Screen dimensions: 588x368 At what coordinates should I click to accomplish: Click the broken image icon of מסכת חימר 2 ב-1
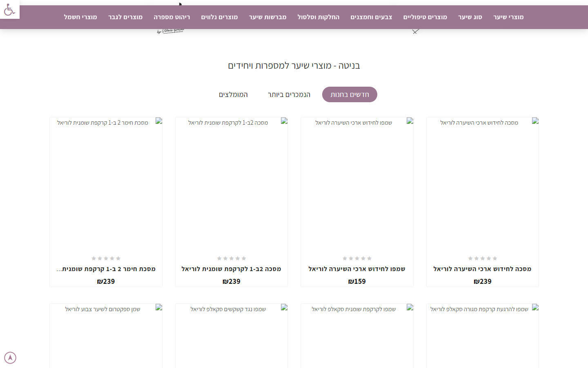coord(159,121)
